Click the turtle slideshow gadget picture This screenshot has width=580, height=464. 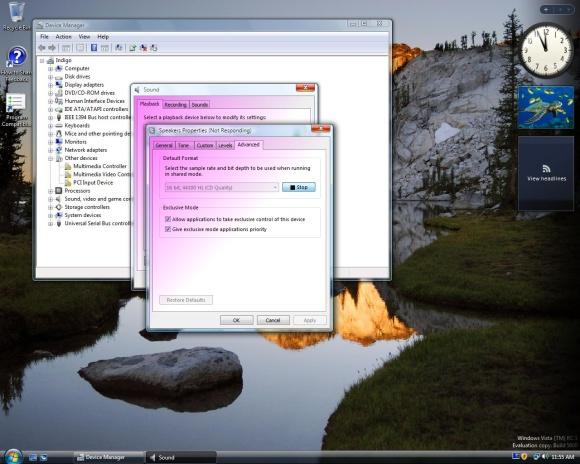[546, 108]
